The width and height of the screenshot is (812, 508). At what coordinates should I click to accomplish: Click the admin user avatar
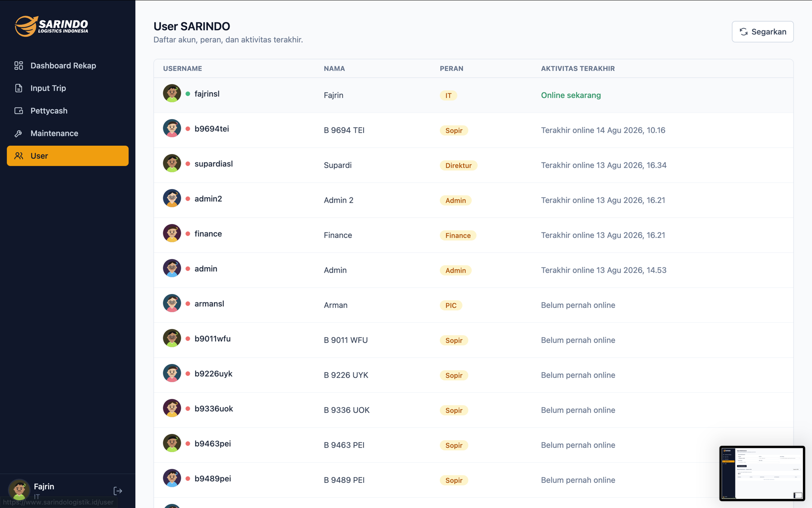(172, 268)
